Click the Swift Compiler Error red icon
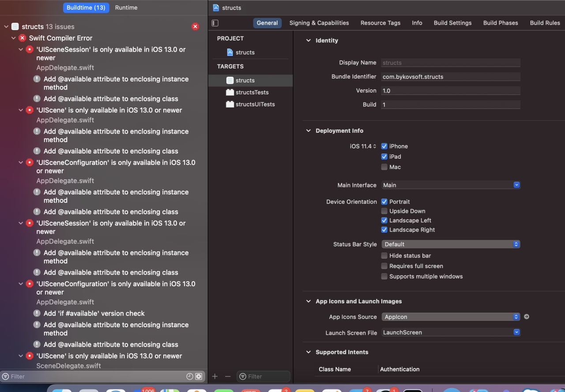 click(23, 38)
